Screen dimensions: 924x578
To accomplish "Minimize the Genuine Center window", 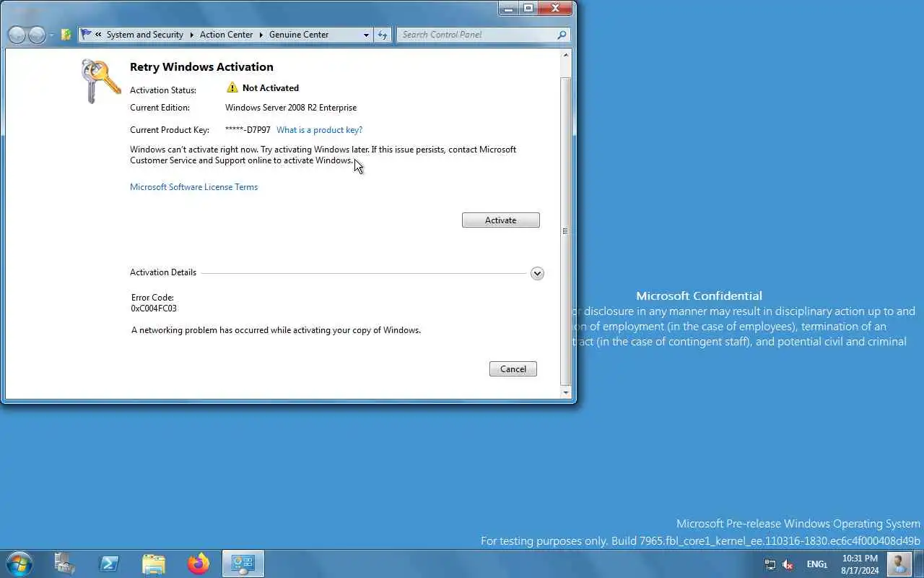I will tap(509, 8).
